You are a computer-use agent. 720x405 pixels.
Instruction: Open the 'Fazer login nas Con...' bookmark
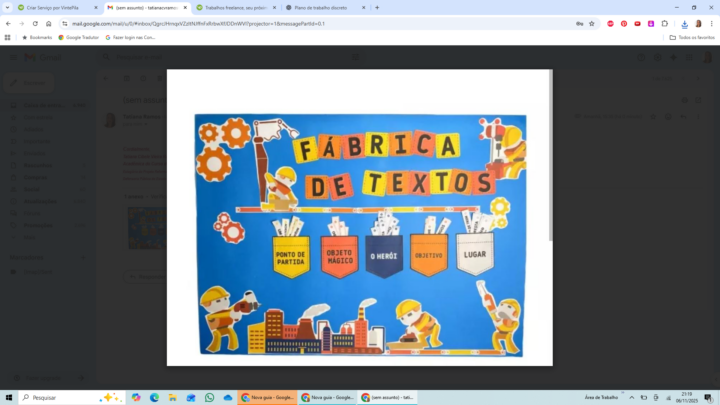click(129, 37)
